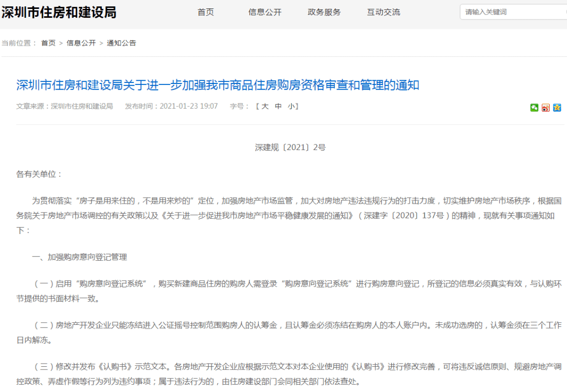Share article via QQ Zone star icon
The height and width of the screenshot is (392, 567).
pos(557,107)
